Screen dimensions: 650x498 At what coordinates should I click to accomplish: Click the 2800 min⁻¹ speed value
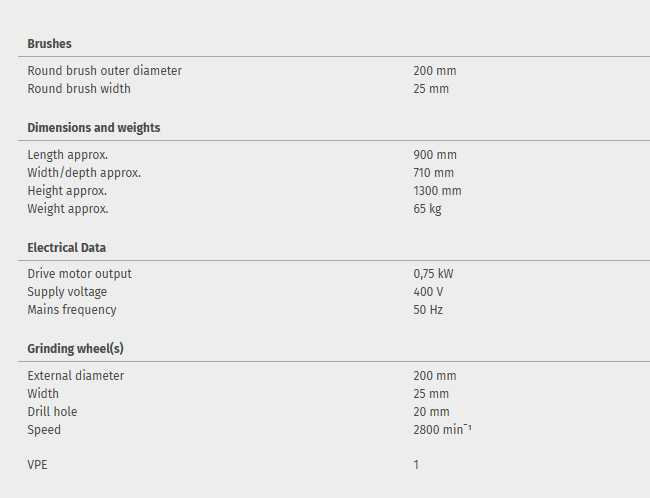(x=441, y=430)
